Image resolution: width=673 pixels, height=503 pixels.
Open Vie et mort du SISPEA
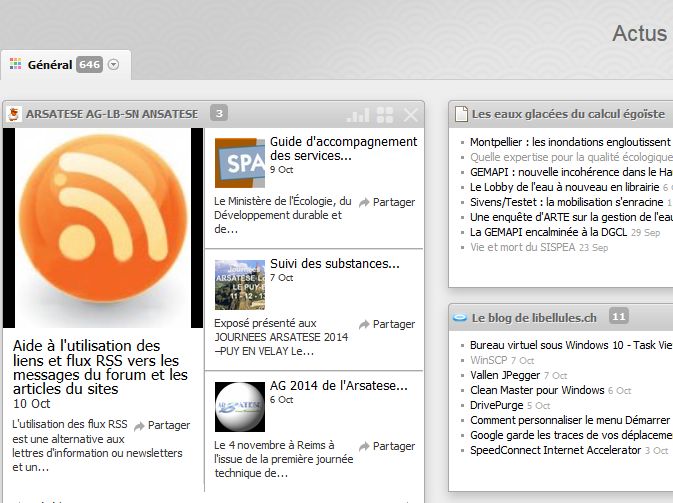(522, 247)
